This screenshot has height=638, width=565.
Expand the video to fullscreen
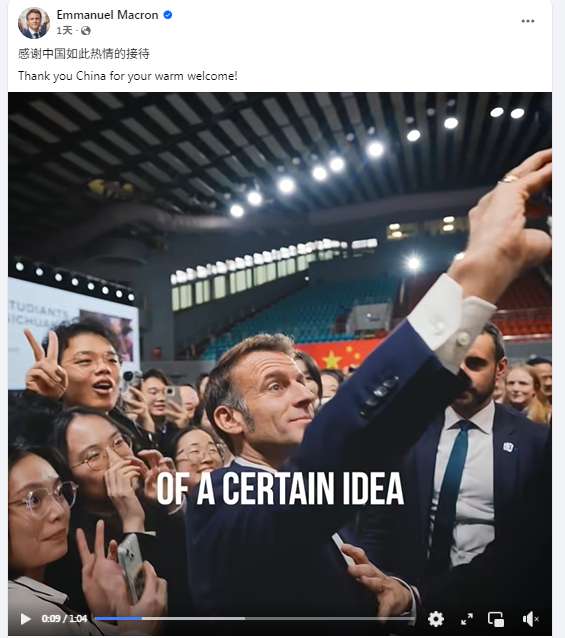click(x=467, y=619)
